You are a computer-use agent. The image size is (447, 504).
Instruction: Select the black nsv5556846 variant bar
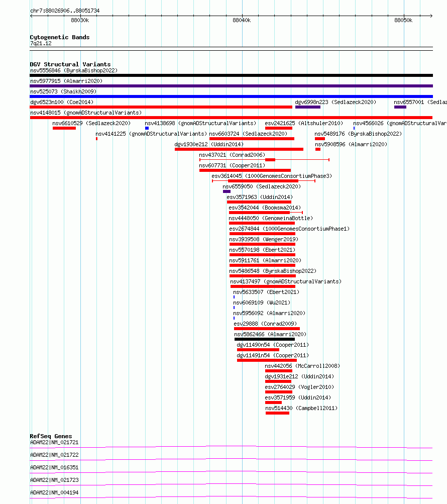pyautogui.click(x=231, y=75)
